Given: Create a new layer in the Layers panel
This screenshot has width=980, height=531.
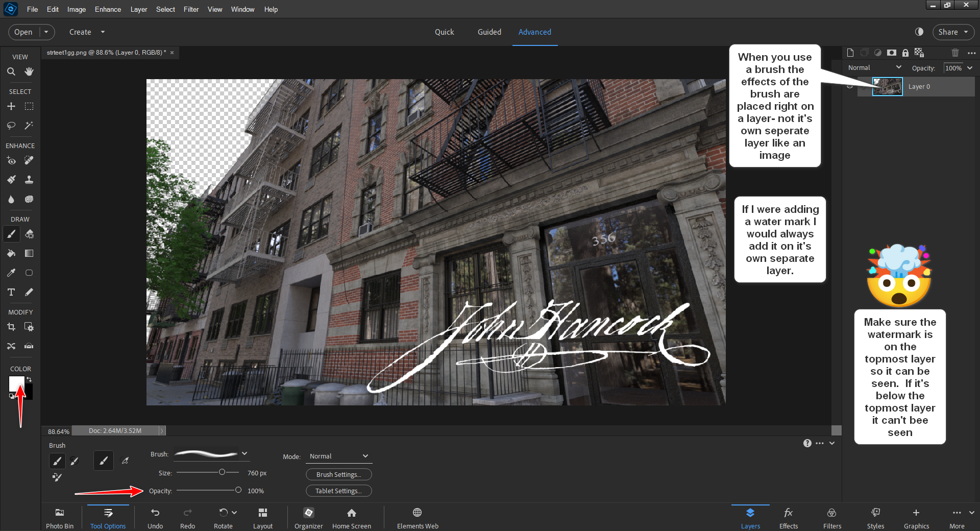Looking at the screenshot, I should point(850,53).
